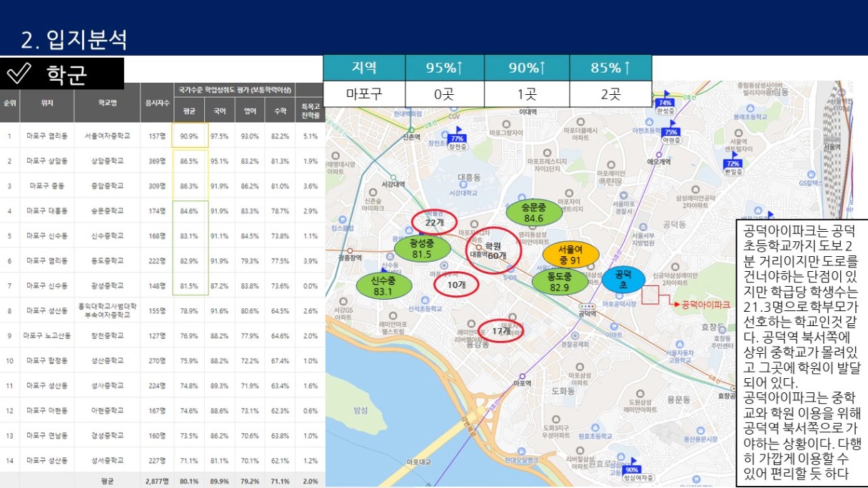The width and height of the screenshot is (868, 488).
Task: Click the 숭문중학교 school name cell
Action: point(108,210)
